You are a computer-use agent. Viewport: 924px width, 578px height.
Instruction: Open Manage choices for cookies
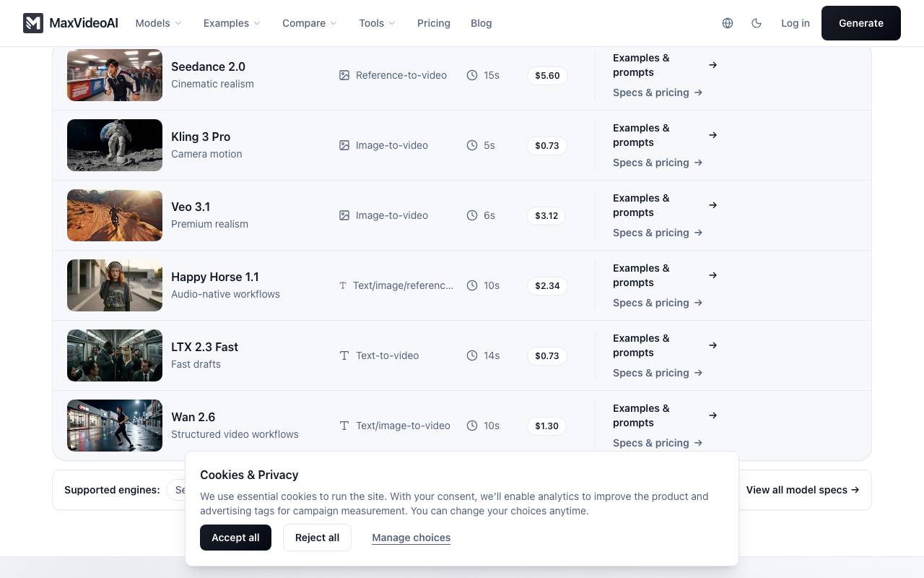[x=411, y=538]
